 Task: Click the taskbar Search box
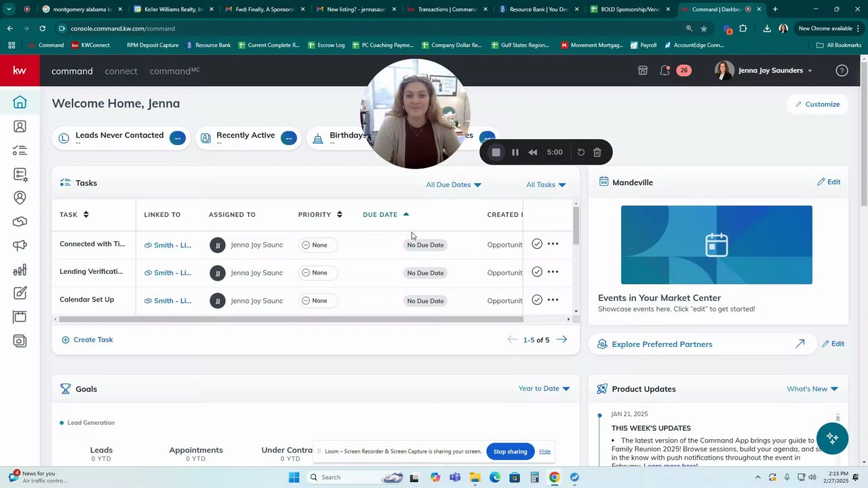(x=356, y=477)
